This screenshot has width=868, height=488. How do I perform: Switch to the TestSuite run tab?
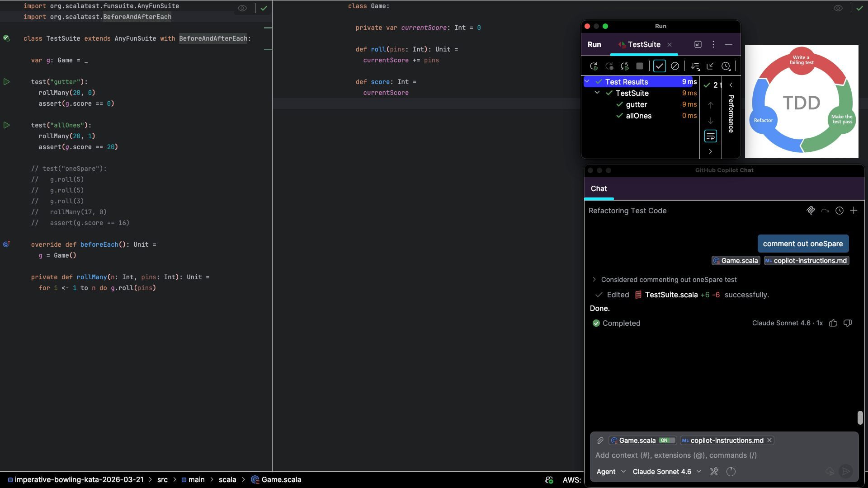click(644, 44)
